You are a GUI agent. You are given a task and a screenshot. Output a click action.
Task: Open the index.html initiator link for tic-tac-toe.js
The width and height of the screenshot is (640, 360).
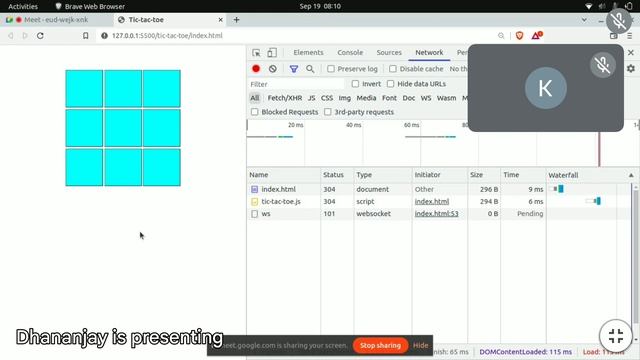432,201
